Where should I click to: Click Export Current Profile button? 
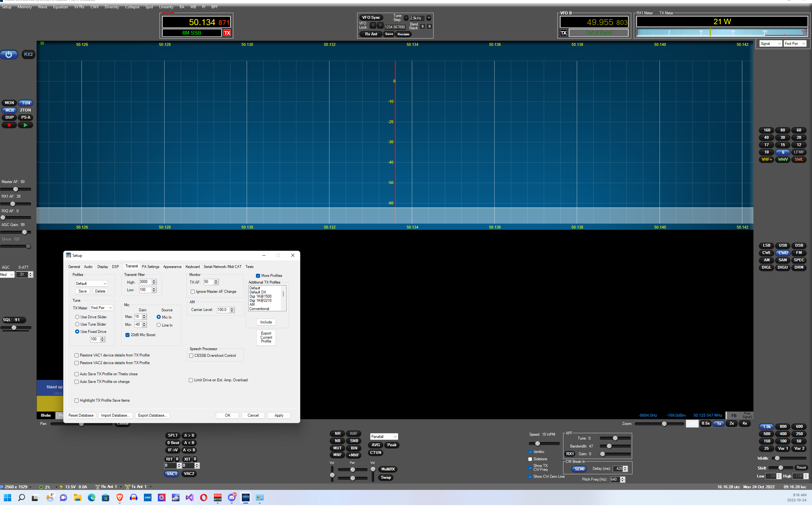click(266, 338)
